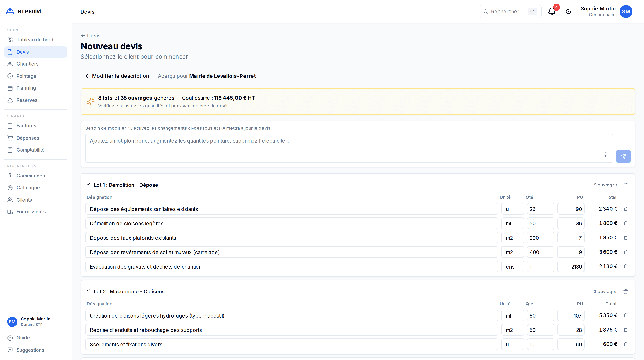Click the microphone dictation icon
Image resolution: width=644 pixels, height=360 pixels.
pos(605,155)
